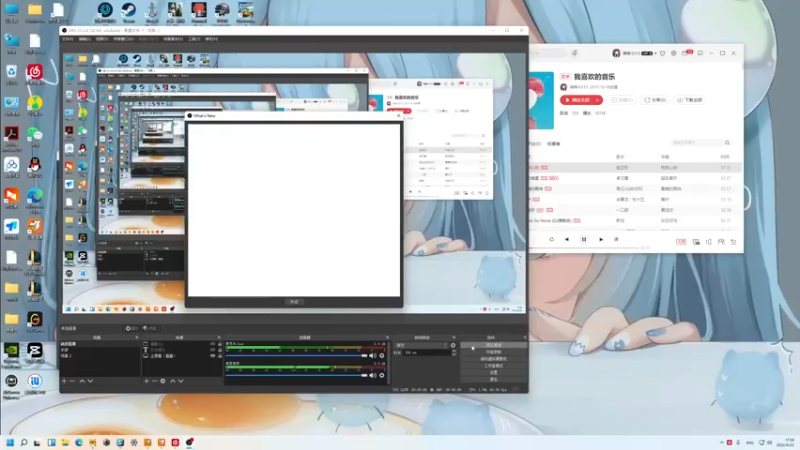Toggle visibility eye of the display capture source
800x450 pixels.
tap(213, 356)
